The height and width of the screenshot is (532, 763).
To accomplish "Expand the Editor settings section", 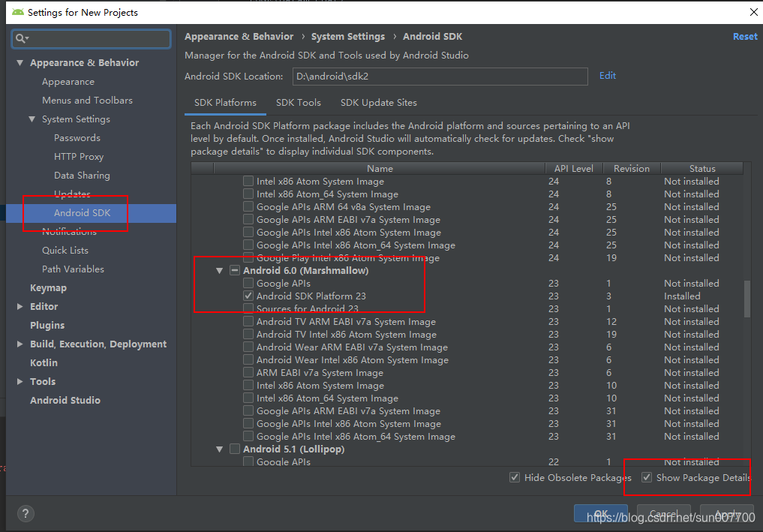I will pyautogui.click(x=20, y=306).
